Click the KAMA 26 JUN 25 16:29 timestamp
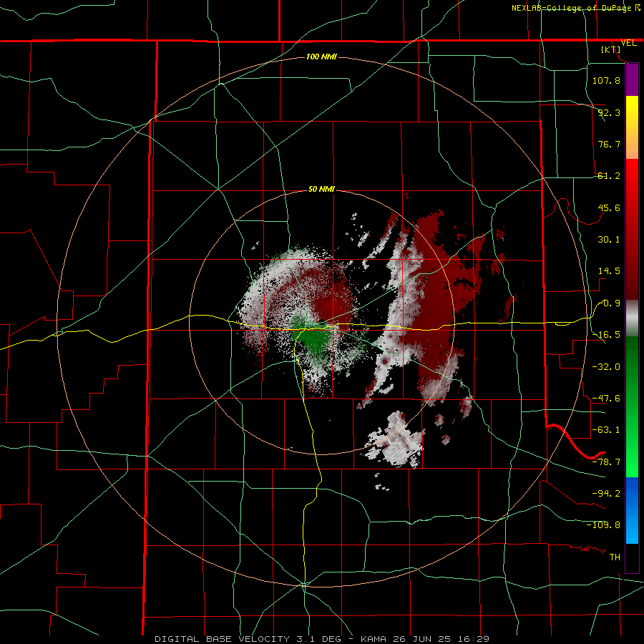This screenshot has width=644, height=644. (425, 639)
